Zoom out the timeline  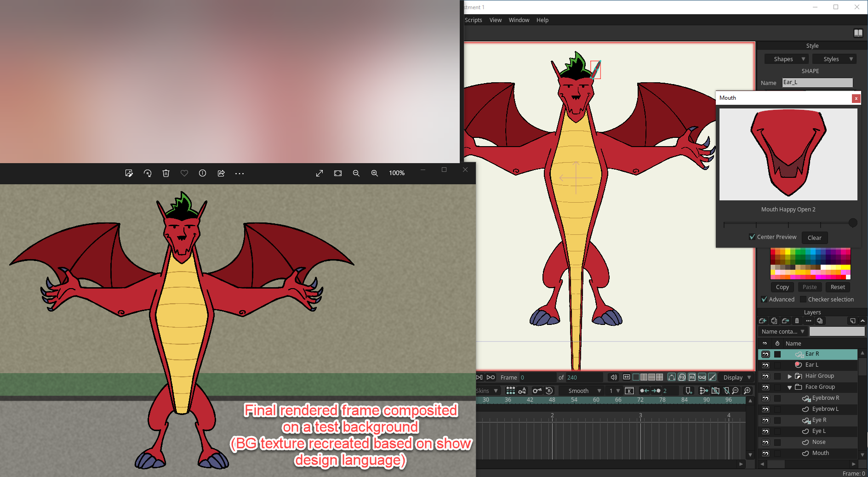[x=736, y=391]
